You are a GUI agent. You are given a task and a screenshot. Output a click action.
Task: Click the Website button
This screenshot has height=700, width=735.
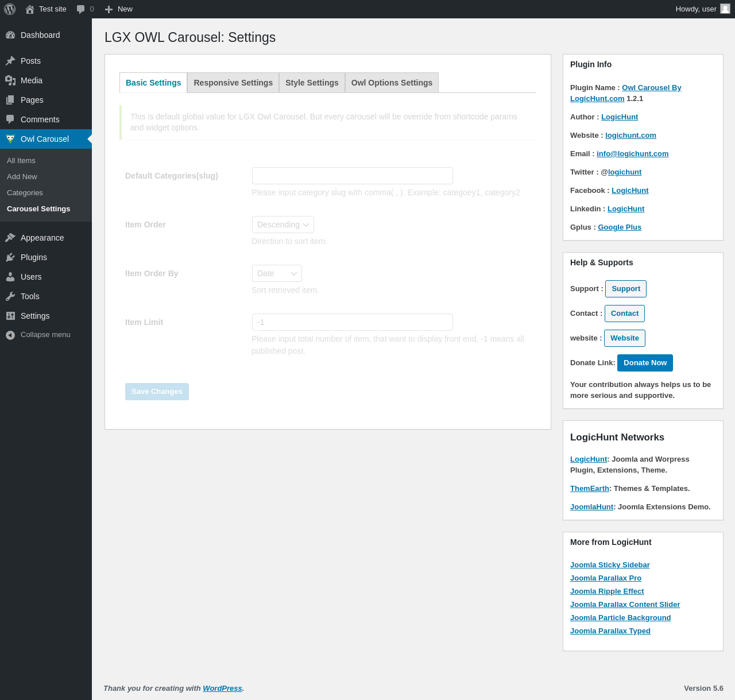coord(625,338)
